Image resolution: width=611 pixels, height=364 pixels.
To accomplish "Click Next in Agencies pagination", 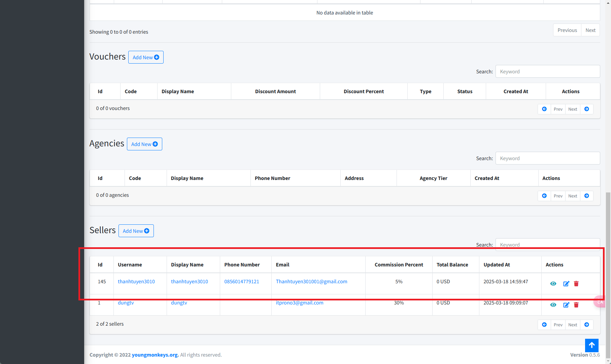I will (x=573, y=196).
